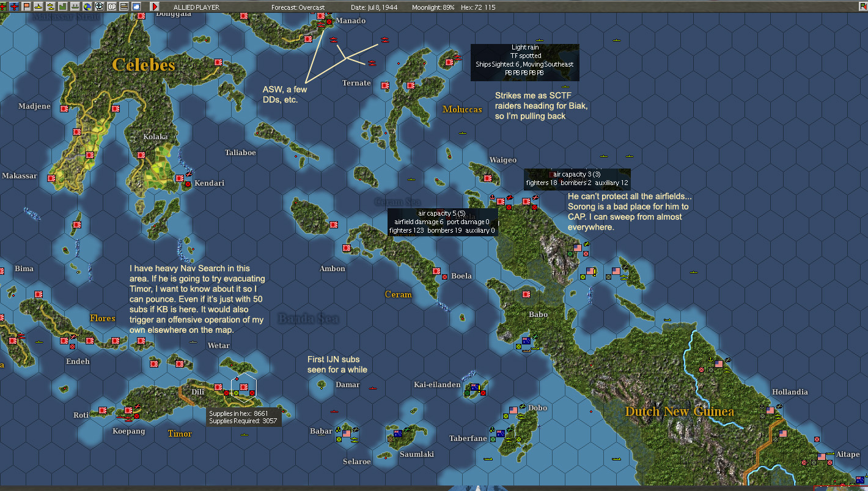Click the ALLIED PLAYER label in top bar
868x491 pixels.
pyautogui.click(x=196, y=7)
